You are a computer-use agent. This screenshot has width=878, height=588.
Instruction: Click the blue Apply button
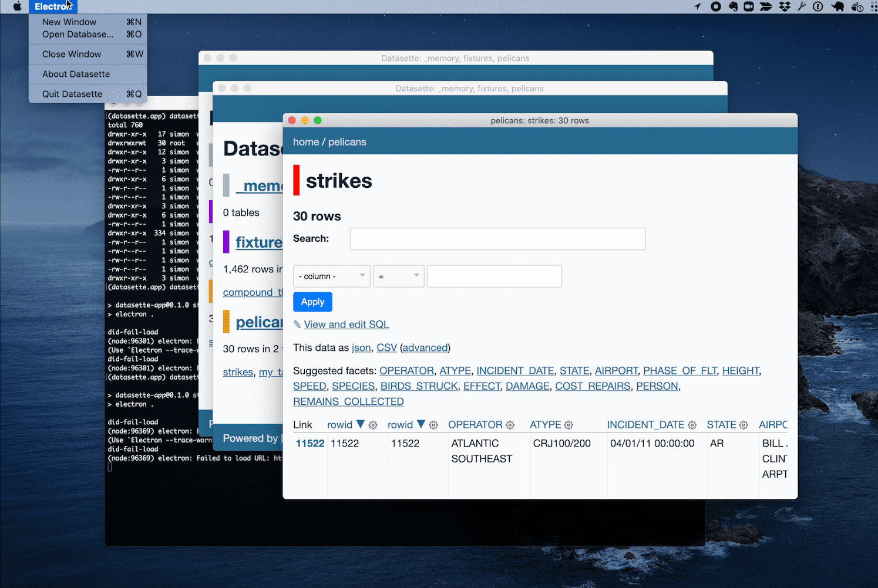[312, 302]
